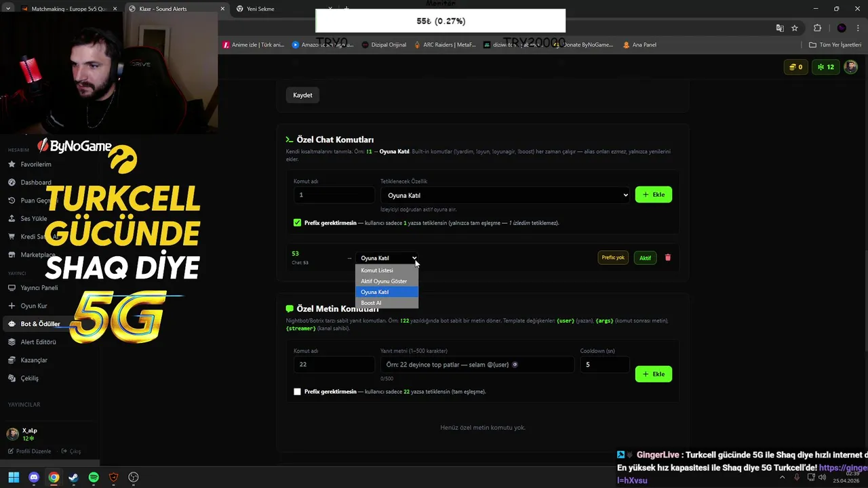Open Spotify from the taskbar

pos(94,477)
